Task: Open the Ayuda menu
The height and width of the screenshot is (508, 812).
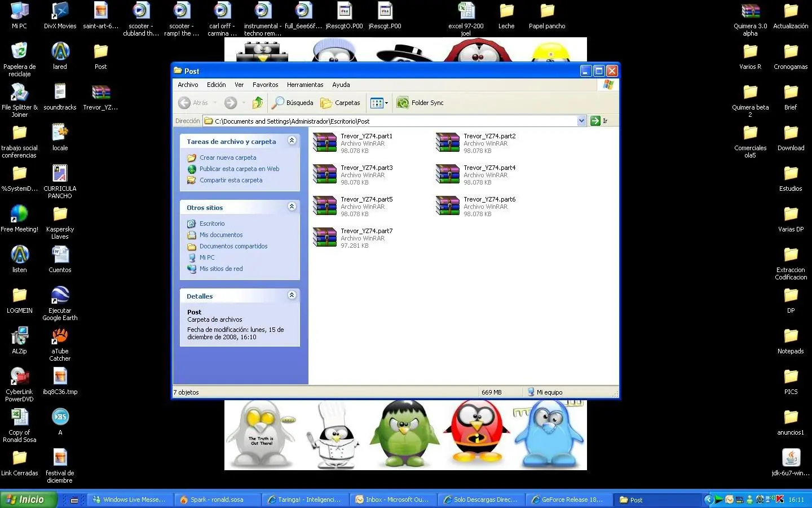Action: click(341, 85)
